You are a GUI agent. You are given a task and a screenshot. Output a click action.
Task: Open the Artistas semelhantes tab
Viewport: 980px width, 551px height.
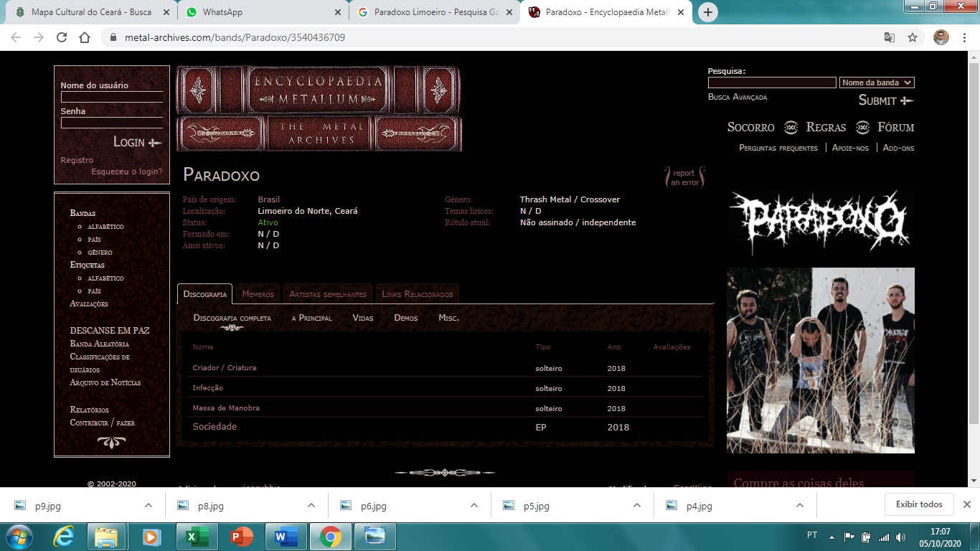(x=328, y=294)
